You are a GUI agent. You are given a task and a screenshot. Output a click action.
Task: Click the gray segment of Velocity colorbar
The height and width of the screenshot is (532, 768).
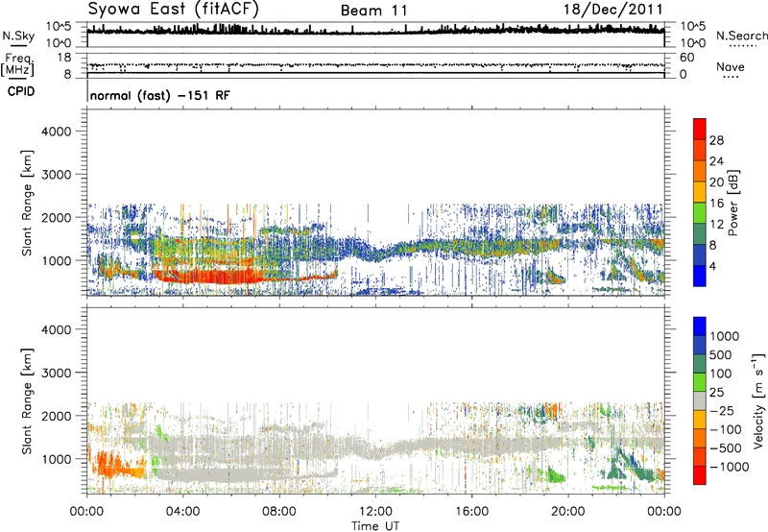coord(700,401)
